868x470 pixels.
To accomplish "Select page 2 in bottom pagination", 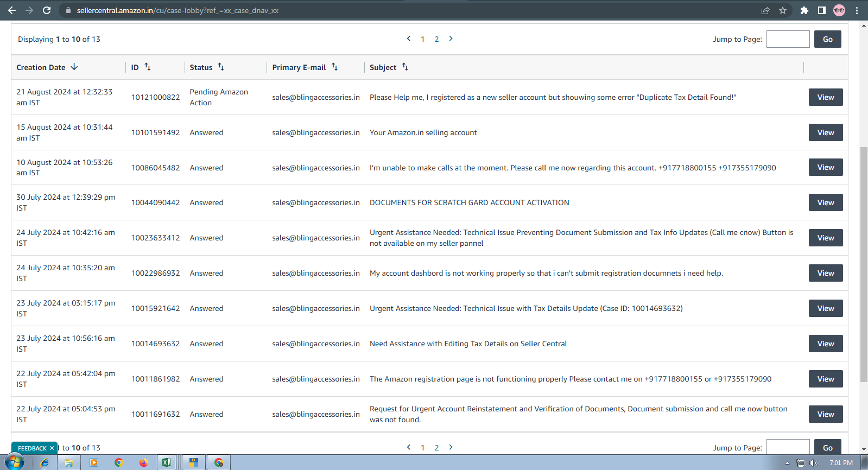I will pyautogui.click(x=436, y=448).
